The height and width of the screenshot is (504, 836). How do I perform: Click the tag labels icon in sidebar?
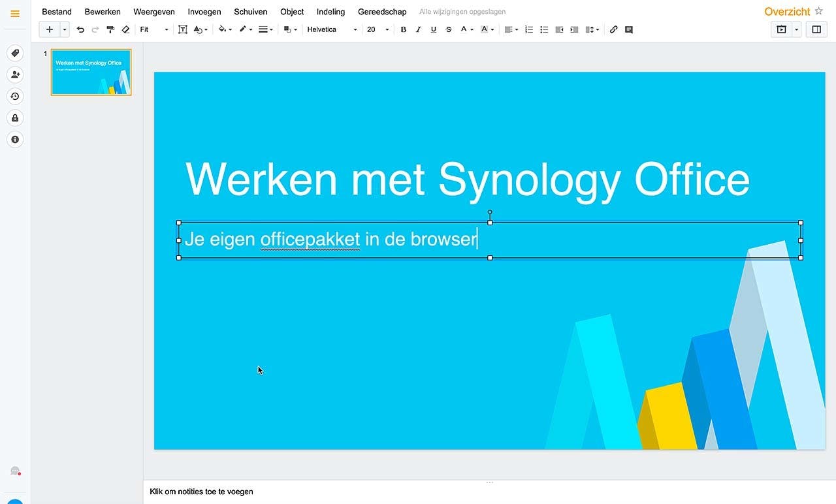[x=15, y=54]
